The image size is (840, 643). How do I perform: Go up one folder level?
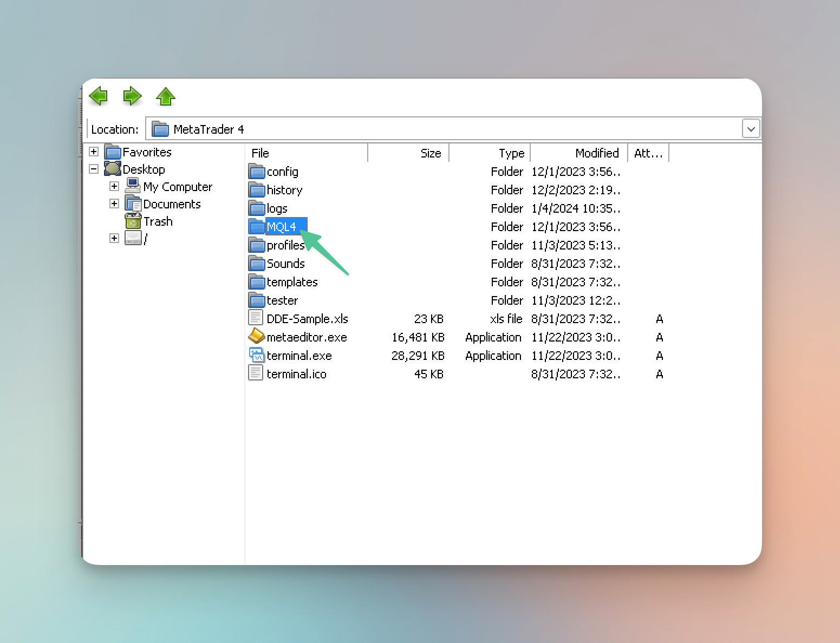[166, 97]
